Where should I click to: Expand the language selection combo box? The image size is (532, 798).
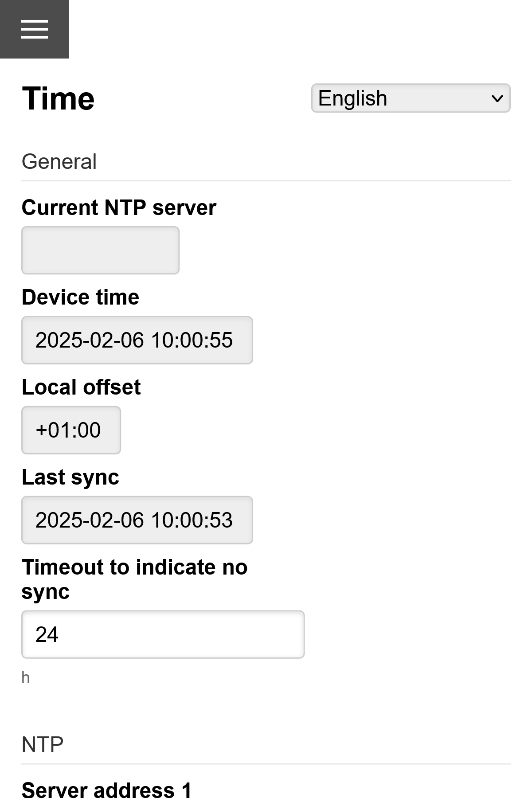coord(411,98)
